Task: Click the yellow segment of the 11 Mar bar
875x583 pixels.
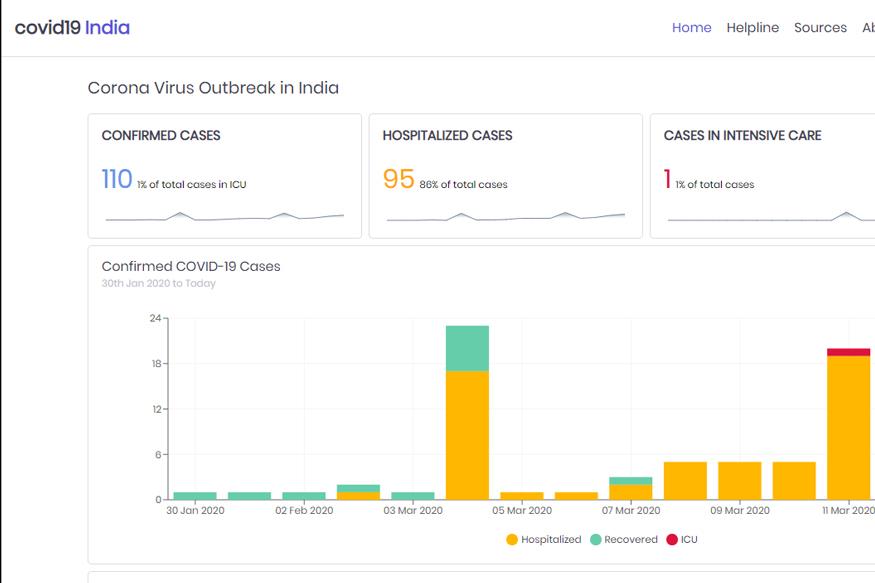Action: [848, 428]
